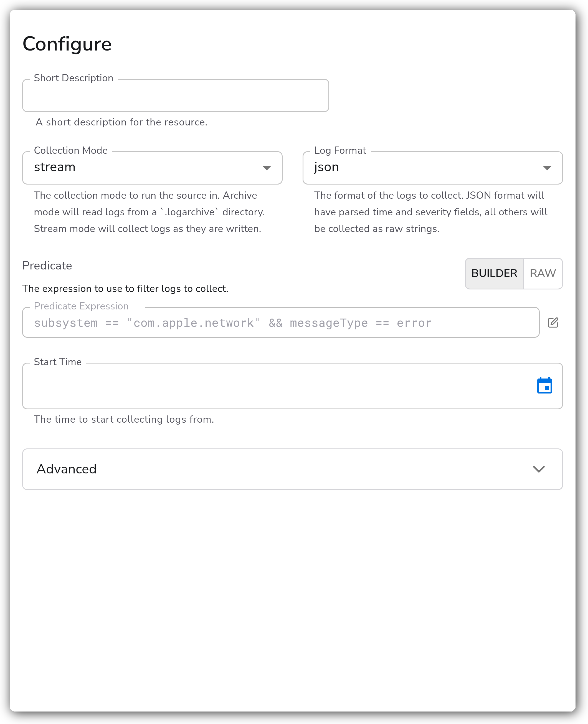The width and height of the screenshot is (588, 724).
Task: Click the Advanced panel title
Action: click(67, 469)
